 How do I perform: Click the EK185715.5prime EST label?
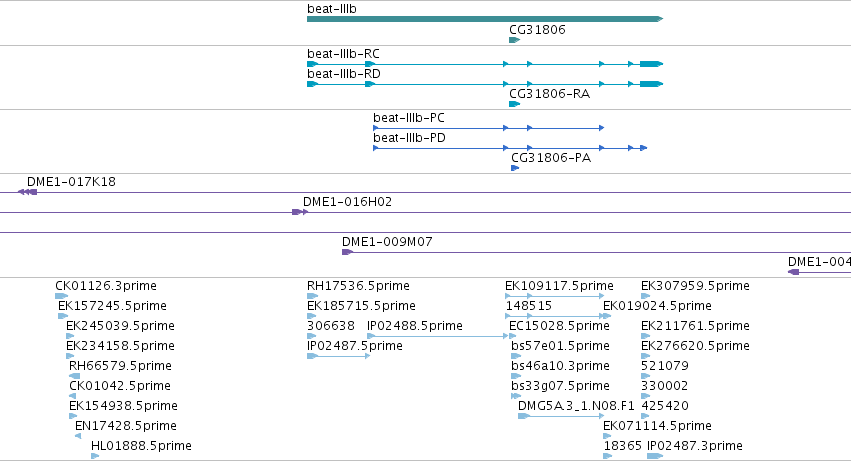pyautogui.click(x=361, y=306)
